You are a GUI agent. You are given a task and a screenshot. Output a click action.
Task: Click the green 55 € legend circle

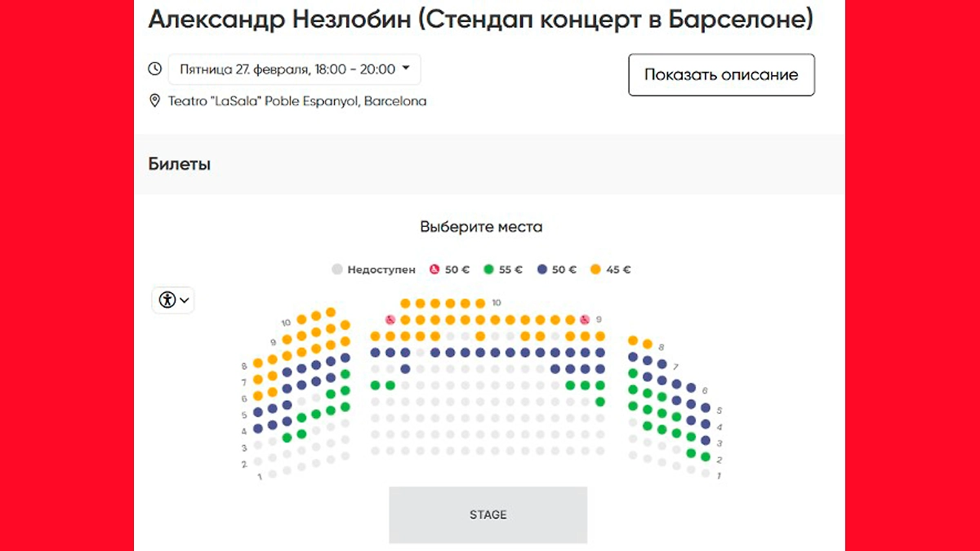488,269
